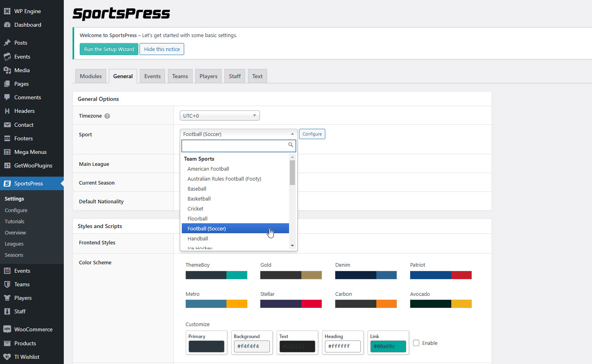Screen dimensions: 592x364
Task: Open Configure in SportsPress submenu
Action: pyautogui.click(x=16, y=210)
